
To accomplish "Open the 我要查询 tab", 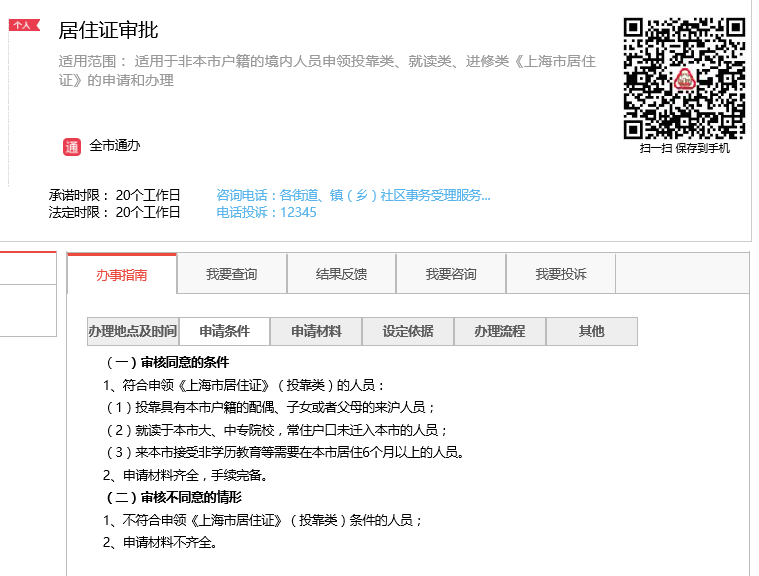I will 232,274.
